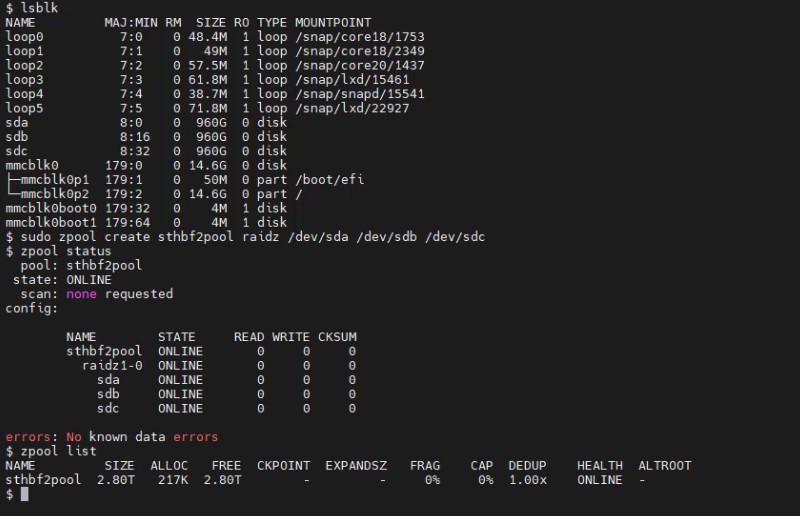
Task: Click the /snap/core18/1753 mountpoint
Action: click(355, 36)
